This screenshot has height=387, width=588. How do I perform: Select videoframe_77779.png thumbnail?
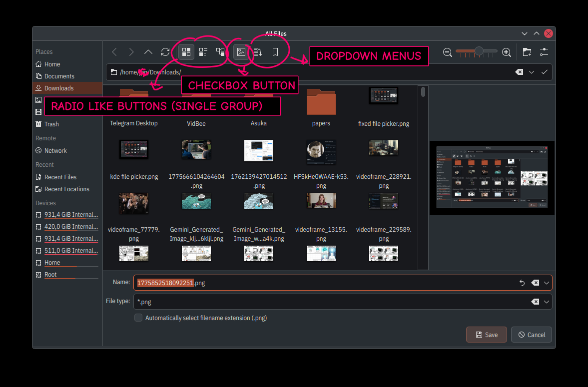(x=134, y=203)
